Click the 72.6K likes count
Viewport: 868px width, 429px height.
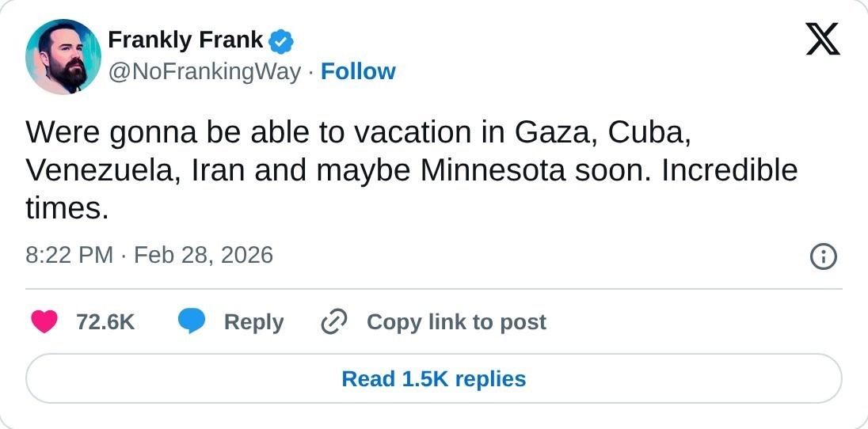[x=105, y=322]
